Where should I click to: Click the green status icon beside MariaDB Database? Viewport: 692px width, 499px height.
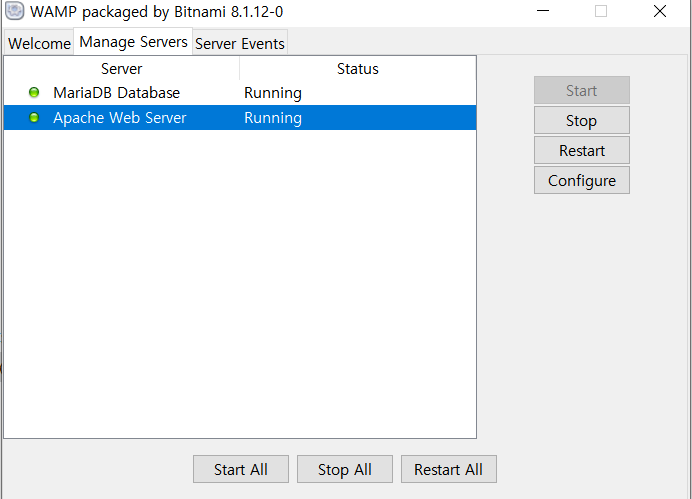tap(34, 93)
